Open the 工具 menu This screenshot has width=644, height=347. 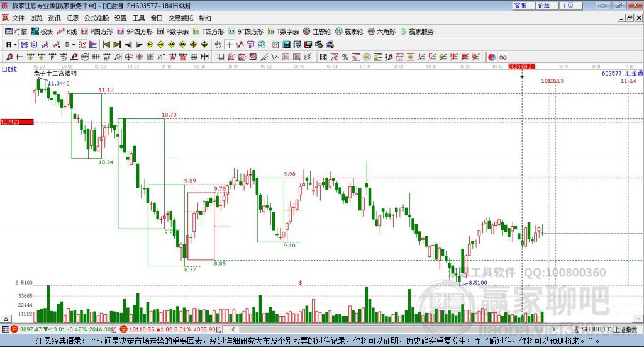[x=139, y=18]
